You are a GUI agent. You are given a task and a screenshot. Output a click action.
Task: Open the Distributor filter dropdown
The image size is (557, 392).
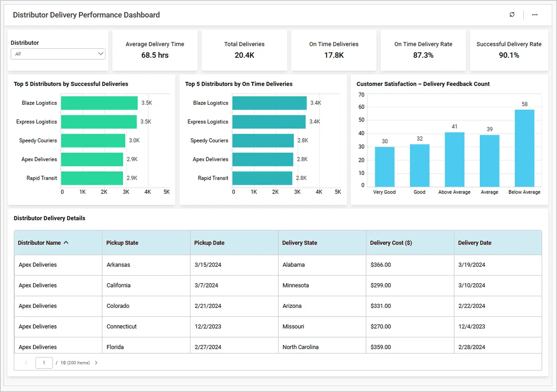(58, 54)
